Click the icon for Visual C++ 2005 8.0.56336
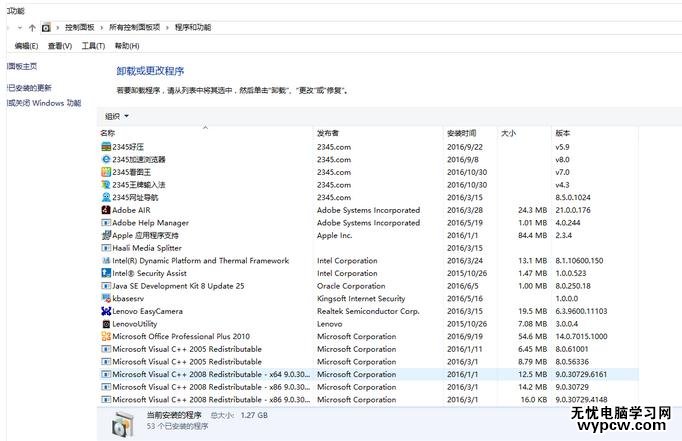This screenshot has height=441, width=682. coord(106,361)
